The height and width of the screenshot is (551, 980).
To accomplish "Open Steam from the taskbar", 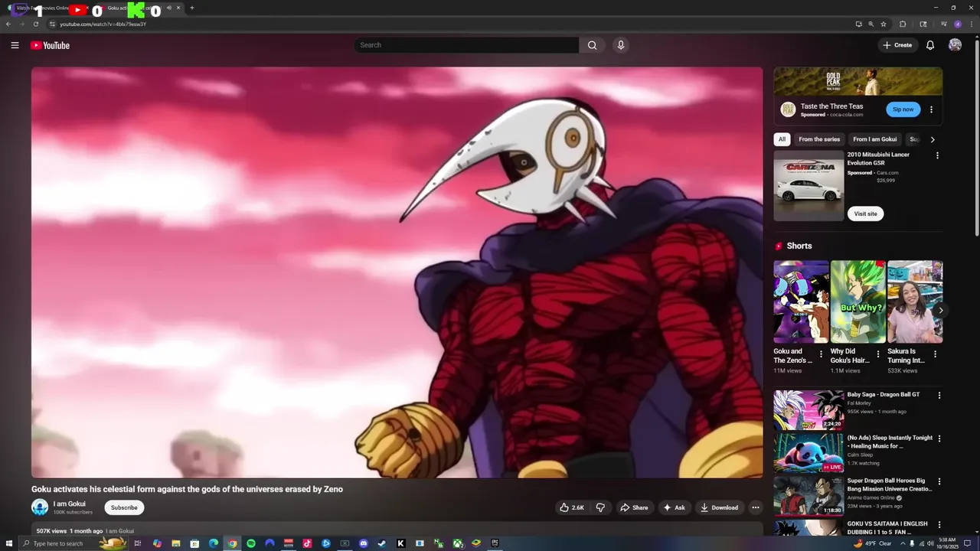I will (382, 543).
